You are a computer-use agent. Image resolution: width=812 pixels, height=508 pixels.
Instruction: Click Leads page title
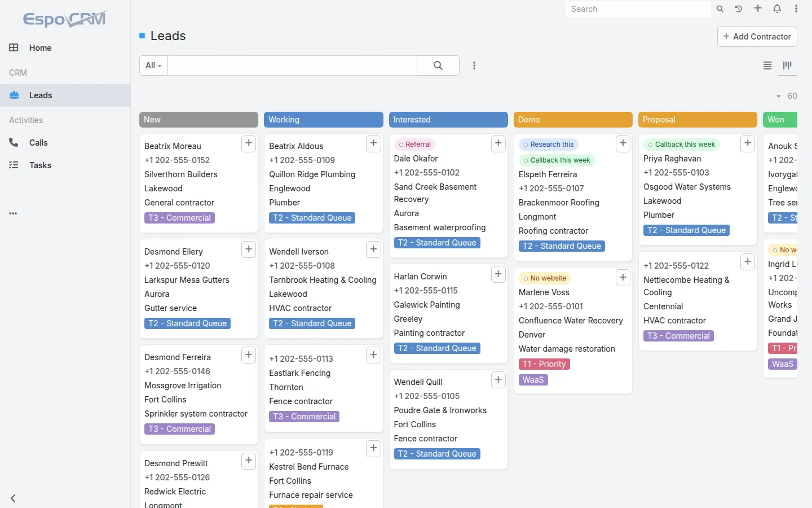tap(168, 36)
